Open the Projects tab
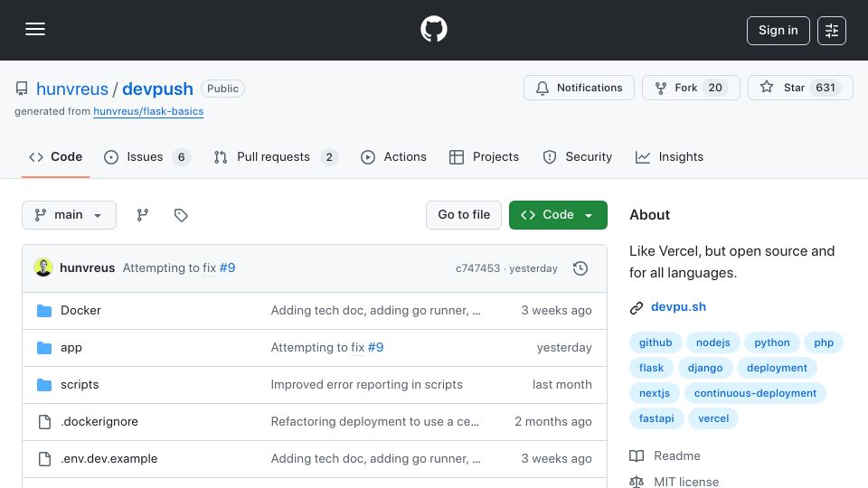 coord(484,157)
